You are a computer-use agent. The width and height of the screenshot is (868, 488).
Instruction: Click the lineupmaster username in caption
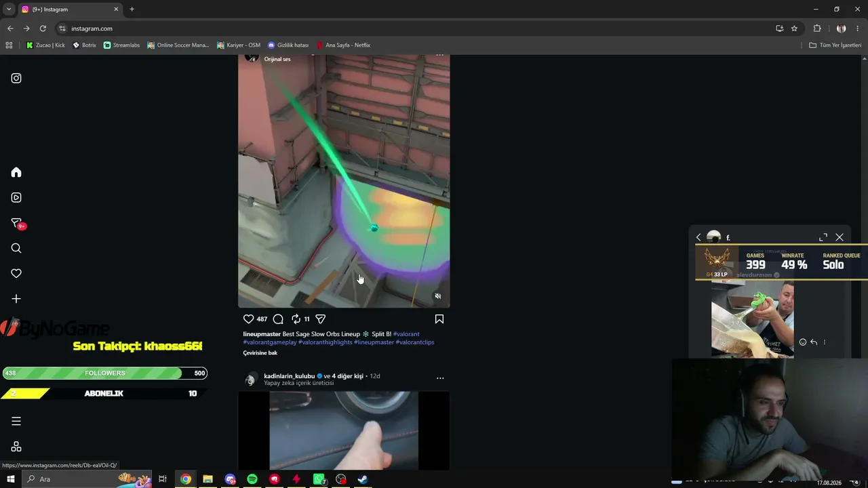[262, 334]
